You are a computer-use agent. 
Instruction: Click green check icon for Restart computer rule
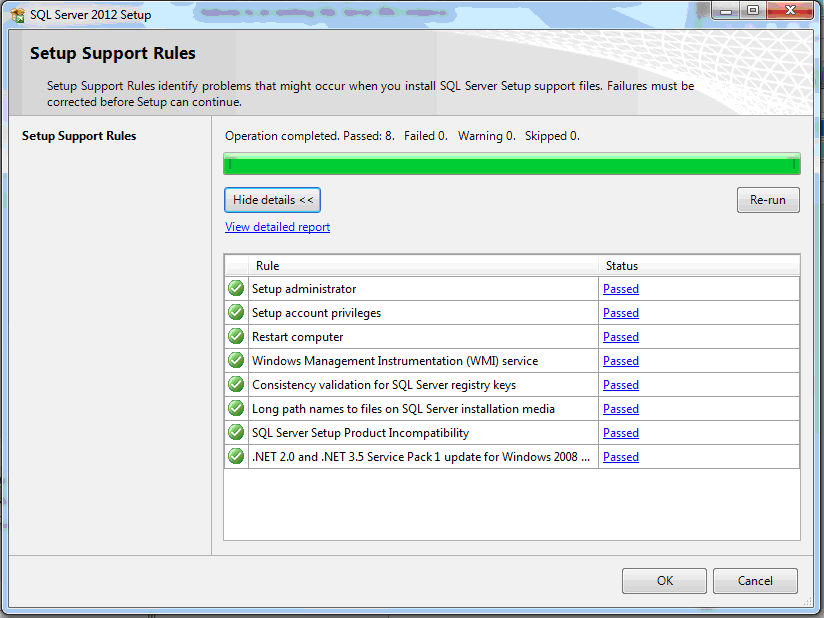(x=236, y=337)
